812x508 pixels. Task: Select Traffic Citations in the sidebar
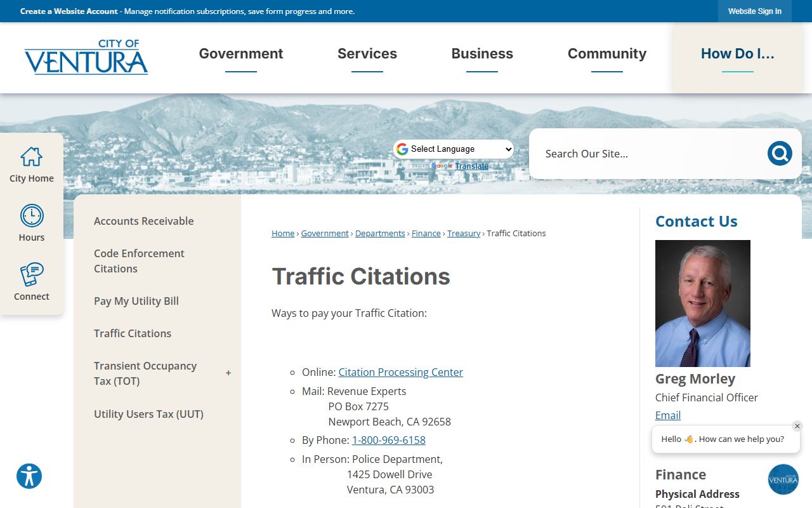click(133, 333)
